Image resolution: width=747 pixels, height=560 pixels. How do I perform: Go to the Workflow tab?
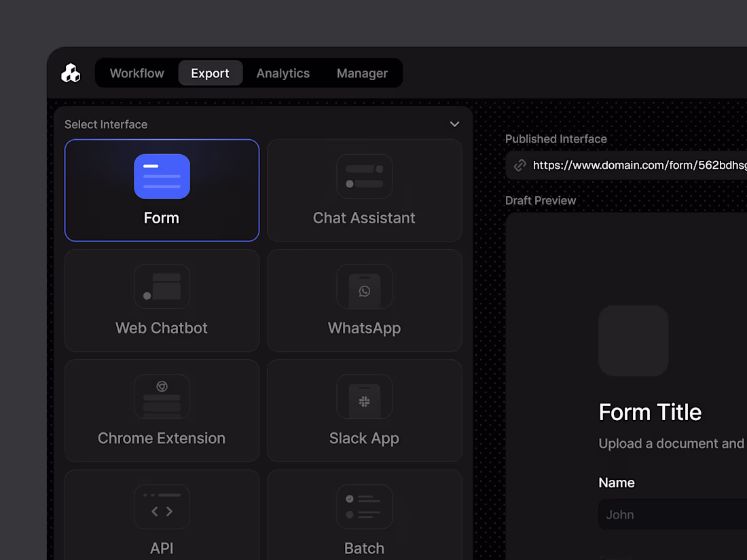click(136, 73)
